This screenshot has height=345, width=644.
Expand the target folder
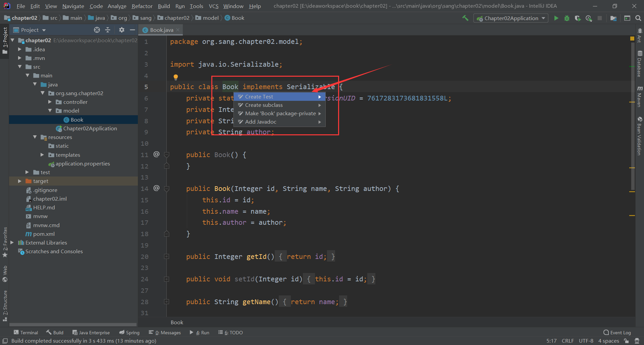[x=20, y=181]
